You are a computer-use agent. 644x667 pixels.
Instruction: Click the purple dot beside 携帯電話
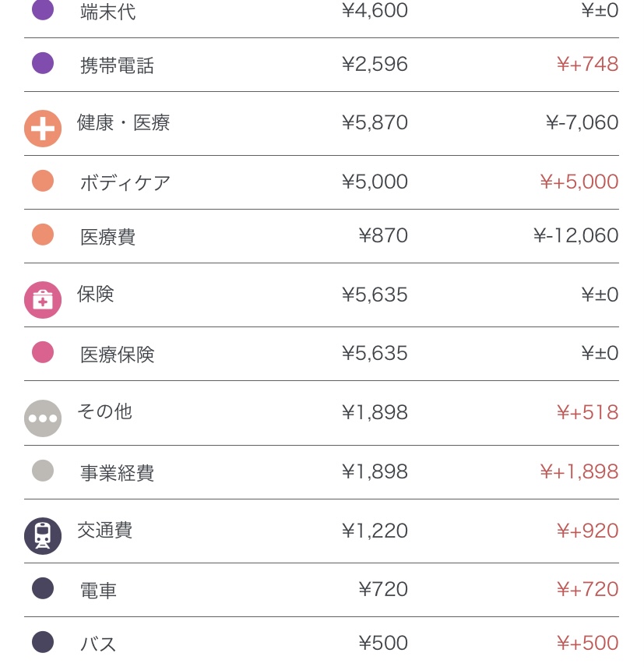[x=43, y=63]
